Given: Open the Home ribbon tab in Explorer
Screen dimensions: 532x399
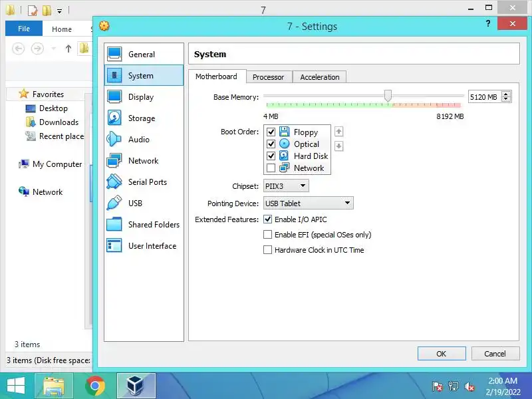Looking at the screenshot, I should click(61, 29).
